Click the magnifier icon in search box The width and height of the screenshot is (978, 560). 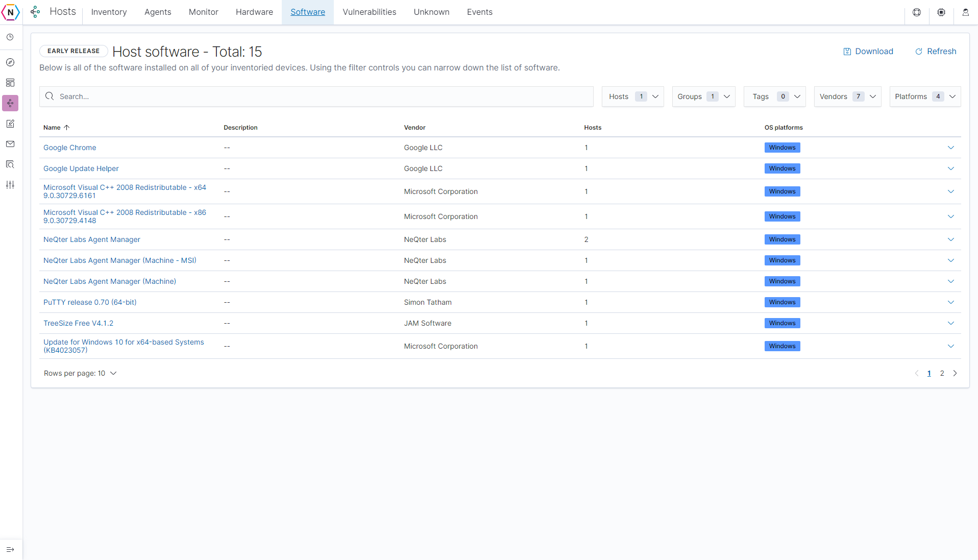pos(50,96)
